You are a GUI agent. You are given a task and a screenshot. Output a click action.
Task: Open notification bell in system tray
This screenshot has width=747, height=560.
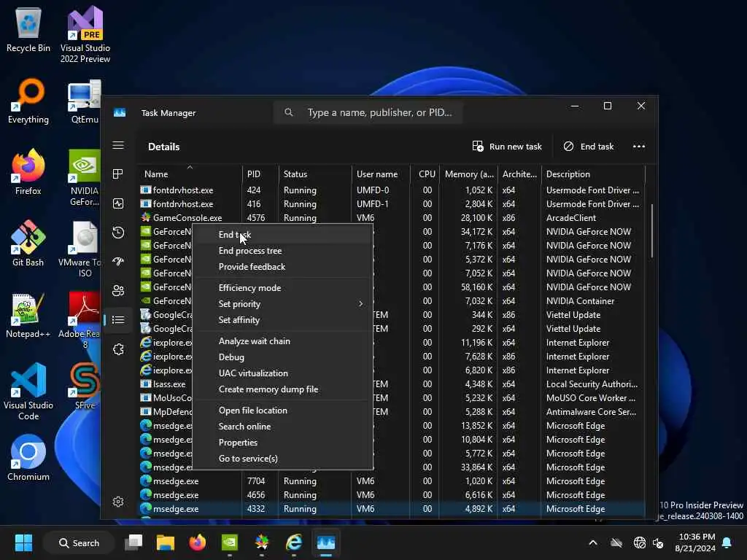point(727,542)
